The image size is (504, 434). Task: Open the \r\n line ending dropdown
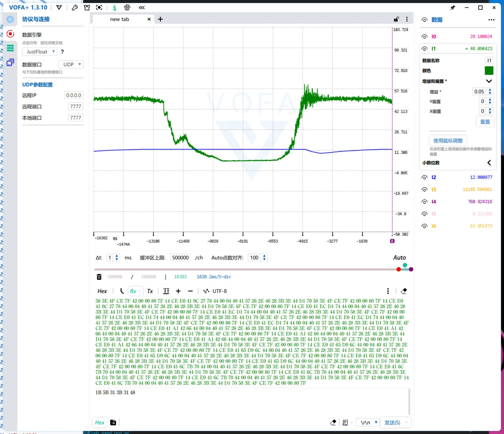(x=368, y=423)
